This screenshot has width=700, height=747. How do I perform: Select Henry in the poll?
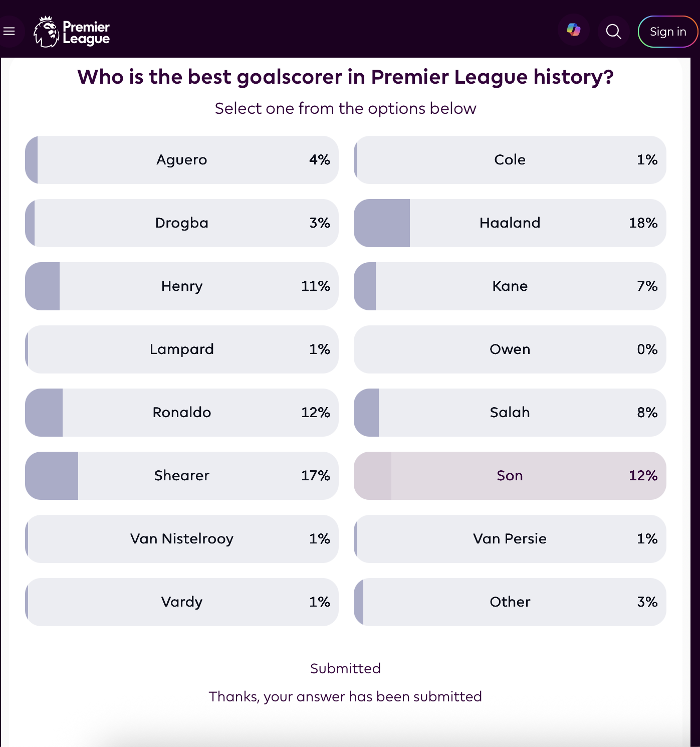pos(182,286)
